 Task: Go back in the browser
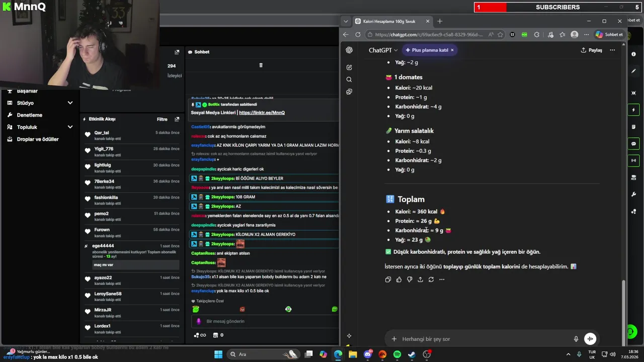pos(345,35)
